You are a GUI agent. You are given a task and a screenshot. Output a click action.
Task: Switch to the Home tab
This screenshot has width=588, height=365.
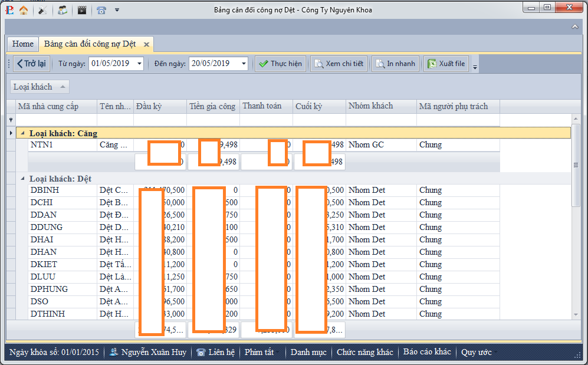pyautogui.click(x=22, y=44)
